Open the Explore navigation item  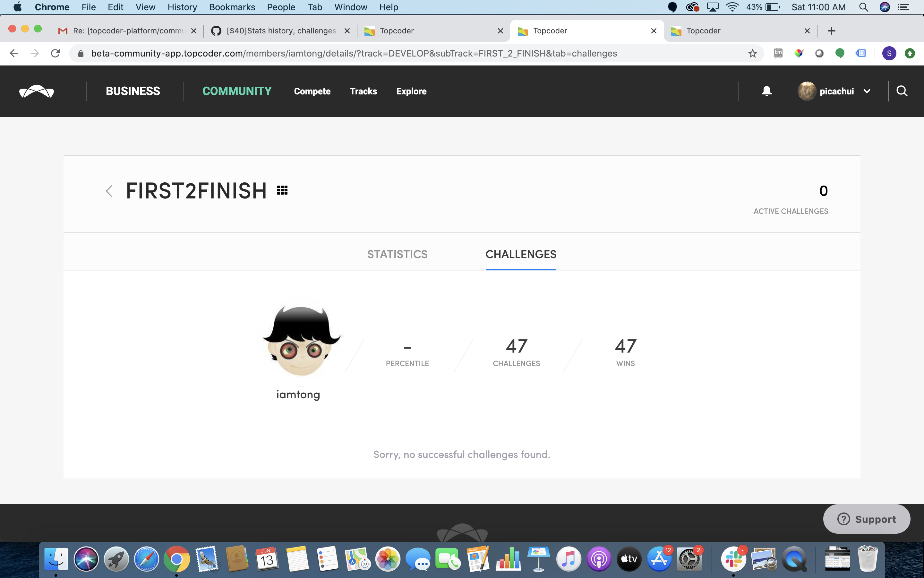point(411,92)
